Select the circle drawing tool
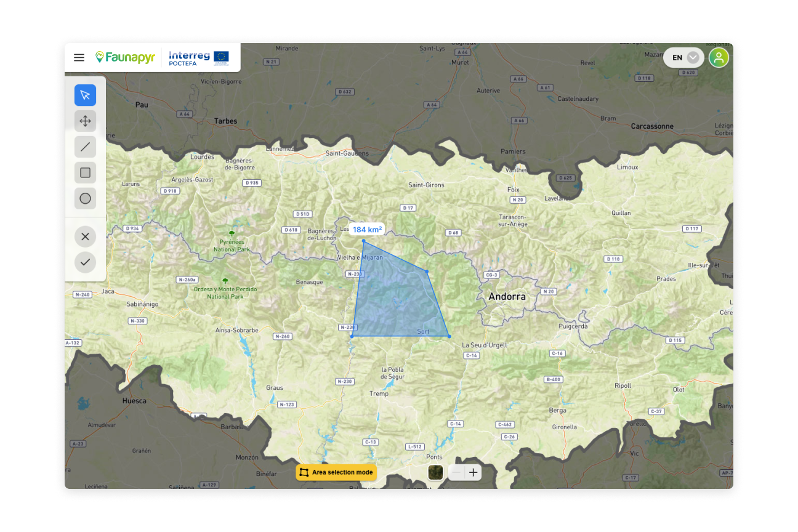Image resolution: width=798 pixels, height=532 pixels. click(85, 198)
